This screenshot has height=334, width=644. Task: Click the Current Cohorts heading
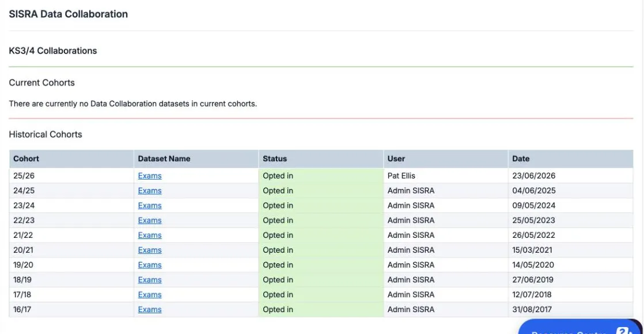(42, 82)
